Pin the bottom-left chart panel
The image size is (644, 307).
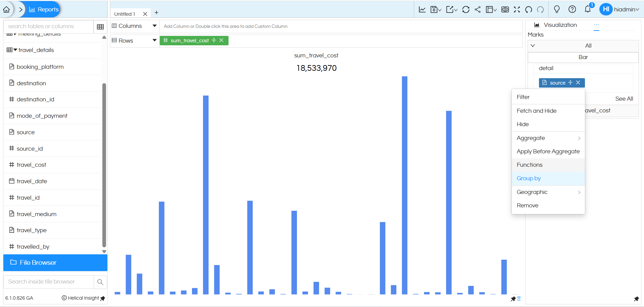[513, 299]
